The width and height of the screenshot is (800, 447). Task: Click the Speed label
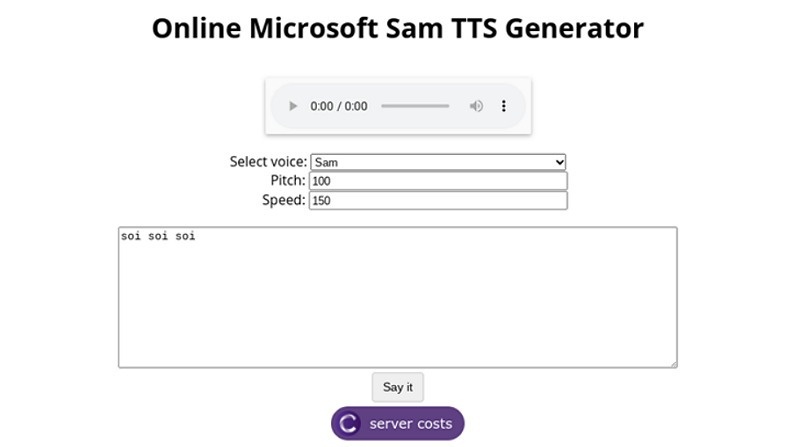coord(284,200)
